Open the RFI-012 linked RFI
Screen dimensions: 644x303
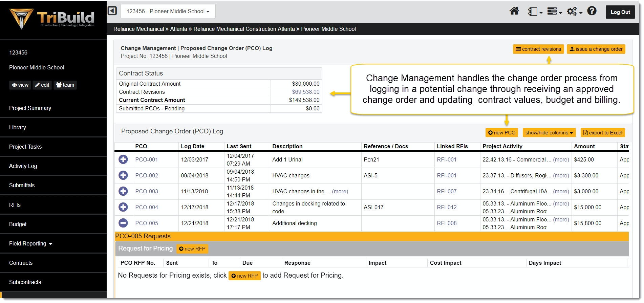point(447,207)
